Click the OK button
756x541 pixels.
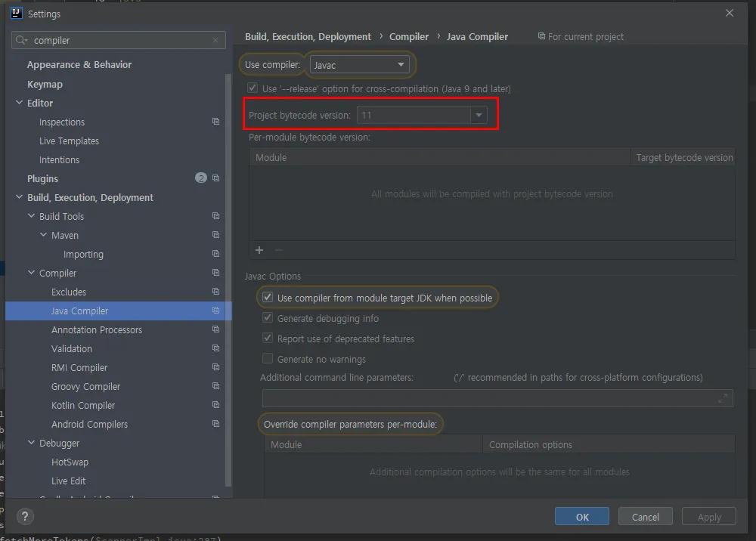point(582,516)
